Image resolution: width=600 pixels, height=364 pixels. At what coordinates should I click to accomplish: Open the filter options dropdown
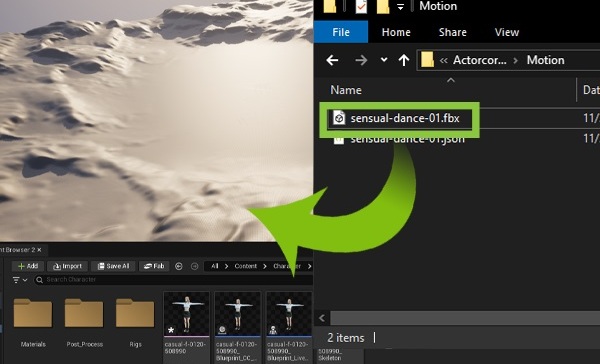pos(20,280)
